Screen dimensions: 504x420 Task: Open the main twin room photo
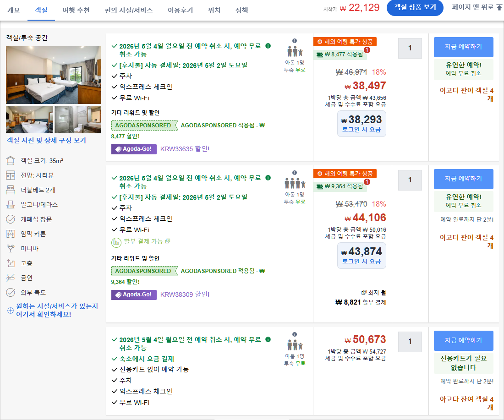[x=53, y=75]
